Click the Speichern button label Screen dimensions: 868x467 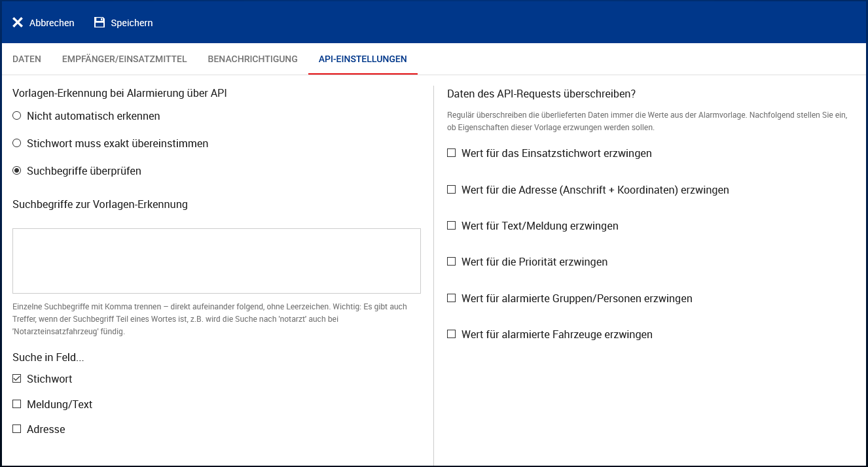132,23
